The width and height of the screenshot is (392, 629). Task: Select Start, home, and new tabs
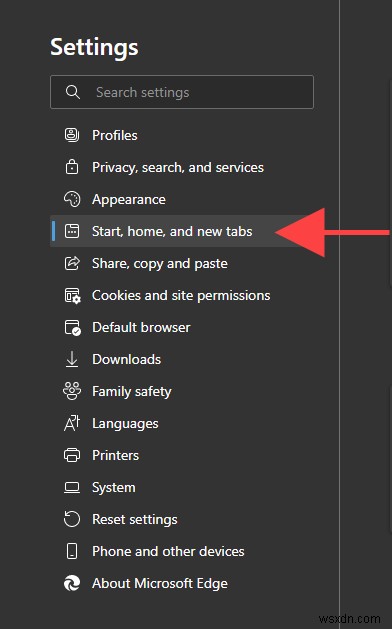(182, 231)
